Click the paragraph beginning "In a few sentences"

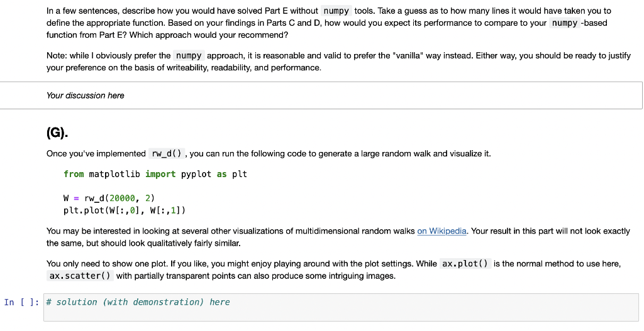[328, 23]
